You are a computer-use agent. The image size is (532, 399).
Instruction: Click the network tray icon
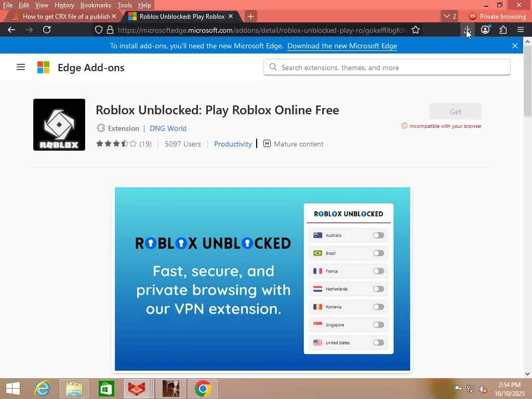pos(471,389)
